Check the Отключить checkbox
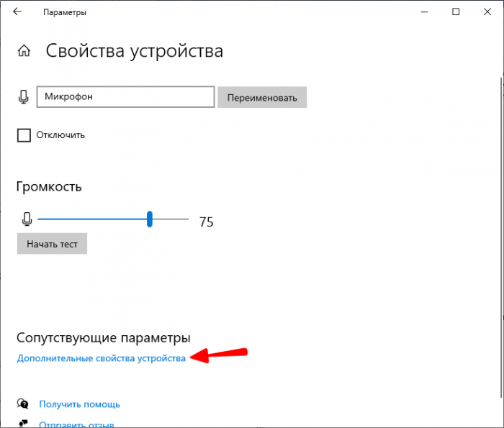 pyautogui.click(x=24, y=135)
